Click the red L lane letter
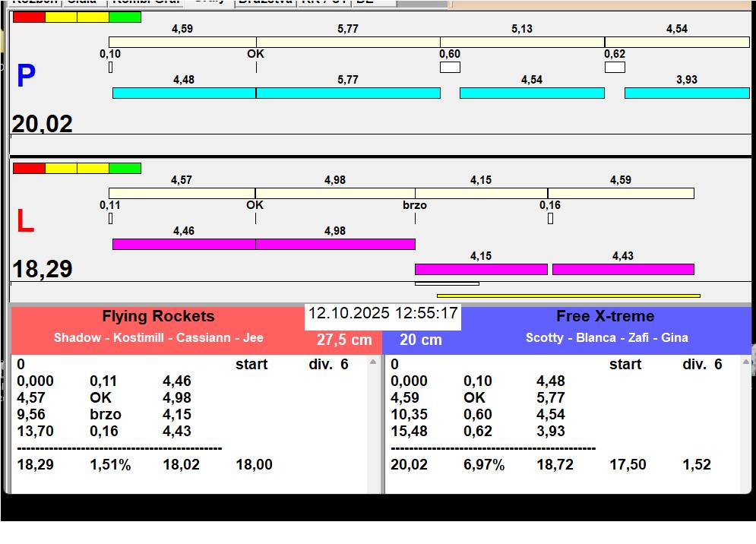The image size is (756, 544). tap(25, 222)
